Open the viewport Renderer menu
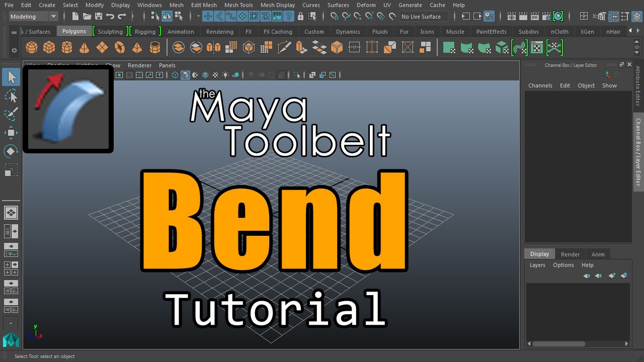The width and height of the screenshot is (644, 362). pyautogui.click(x=139, y=65)
